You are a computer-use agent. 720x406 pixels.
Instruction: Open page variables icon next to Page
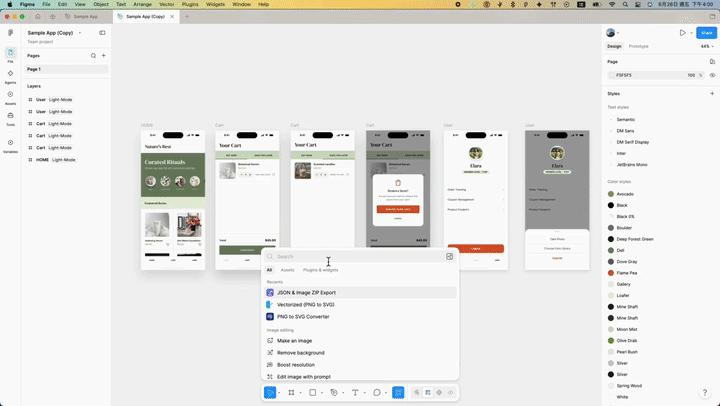pyautogui.click(x=712, y=62)
